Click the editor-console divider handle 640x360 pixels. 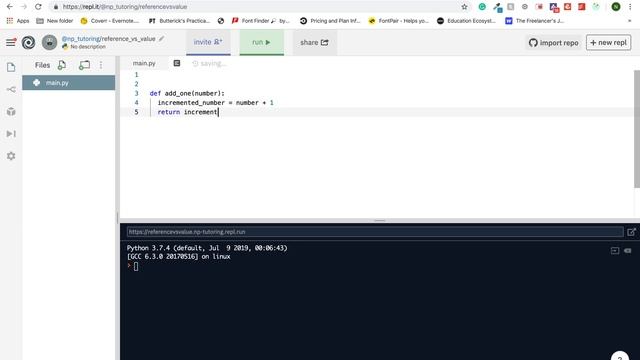[380, 220]
